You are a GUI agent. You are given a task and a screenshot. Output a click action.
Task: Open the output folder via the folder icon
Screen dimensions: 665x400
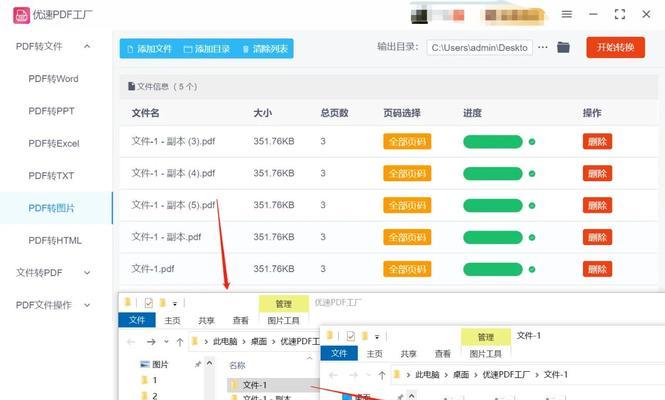563,48
